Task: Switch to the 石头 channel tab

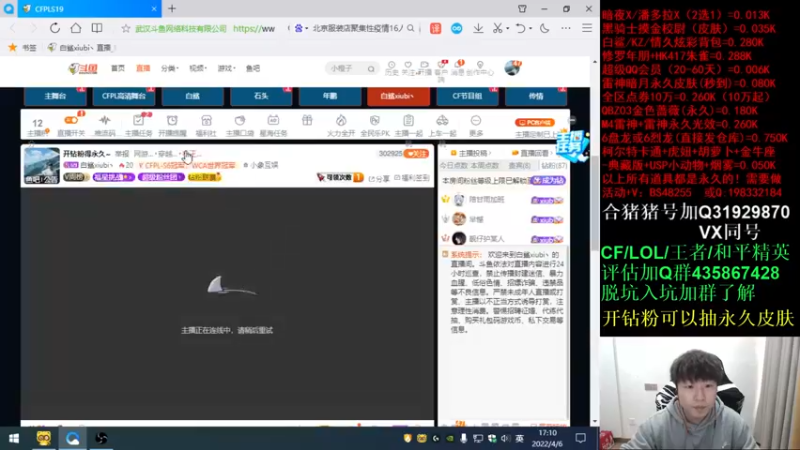Action: pyautogui.click(x=261, y=96)
